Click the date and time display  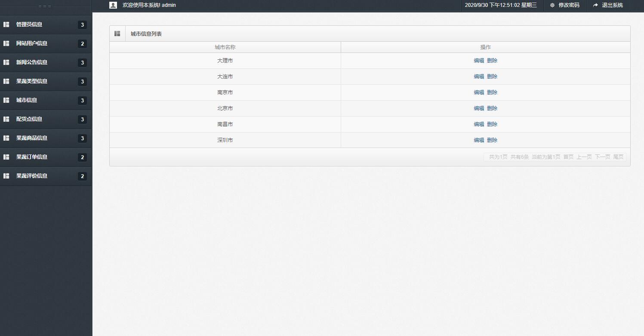(x=501, y=5)
